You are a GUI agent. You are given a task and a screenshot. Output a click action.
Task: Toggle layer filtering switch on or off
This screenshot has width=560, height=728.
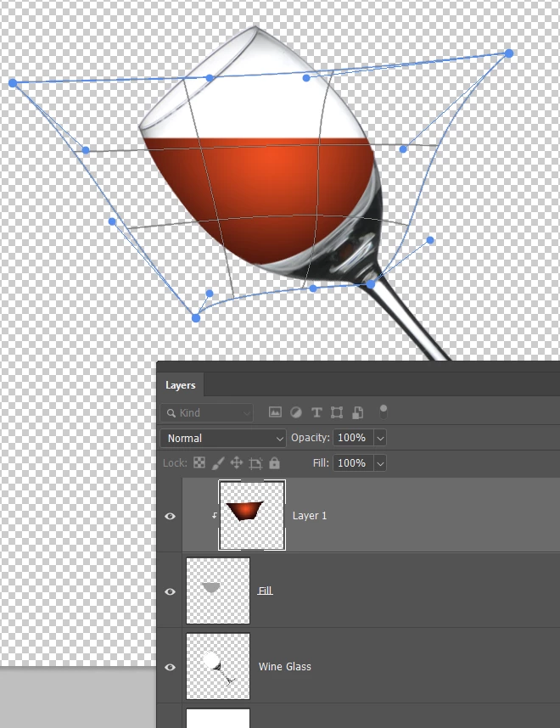pyautogui.click(x=383, y=412)
